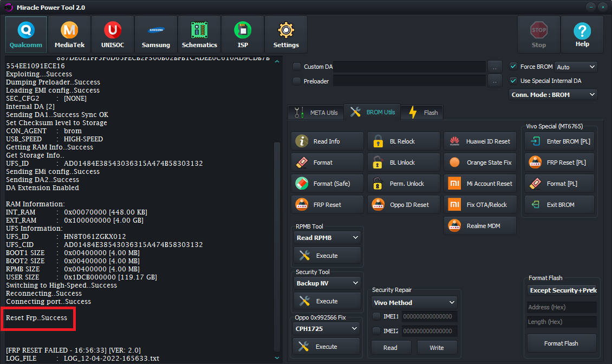Switch to the Flash tab
Screen dimensions: 612x364
[x=423, y=113]
